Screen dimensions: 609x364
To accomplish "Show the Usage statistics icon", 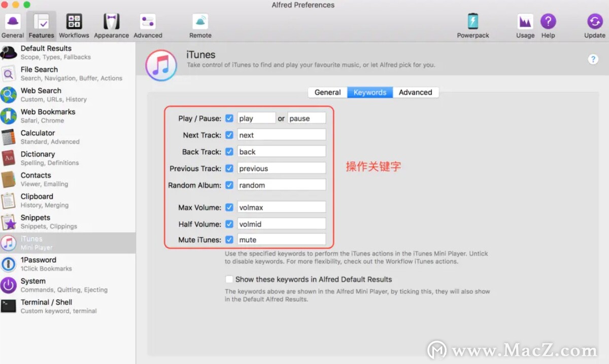I will click(525, 26).
